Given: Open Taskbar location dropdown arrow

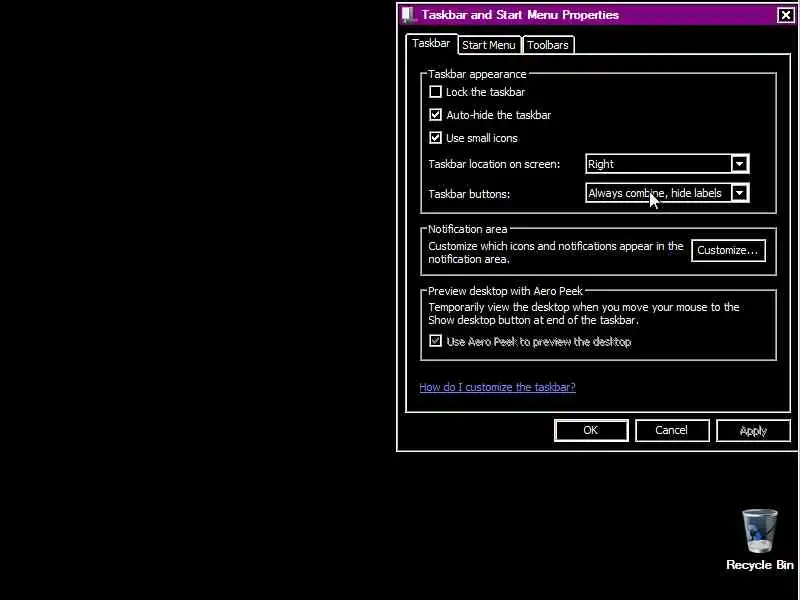Looking at the screenshot, I should (x=739, y=164).
